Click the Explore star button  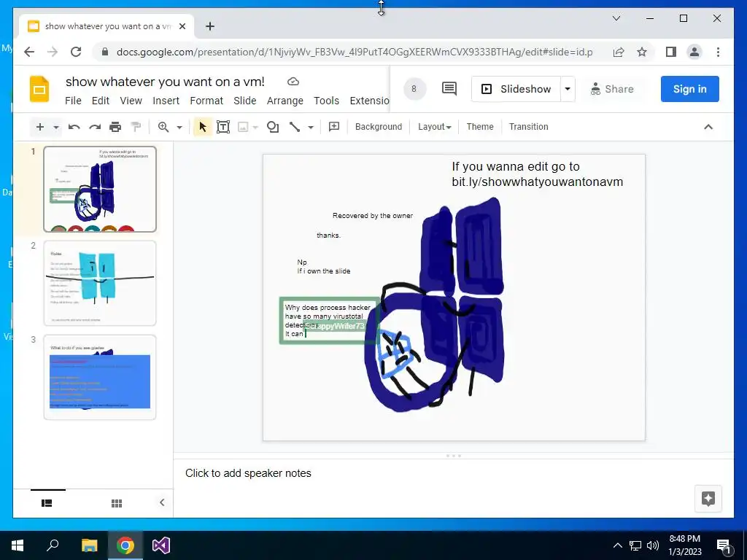click(x=708, y=499)
